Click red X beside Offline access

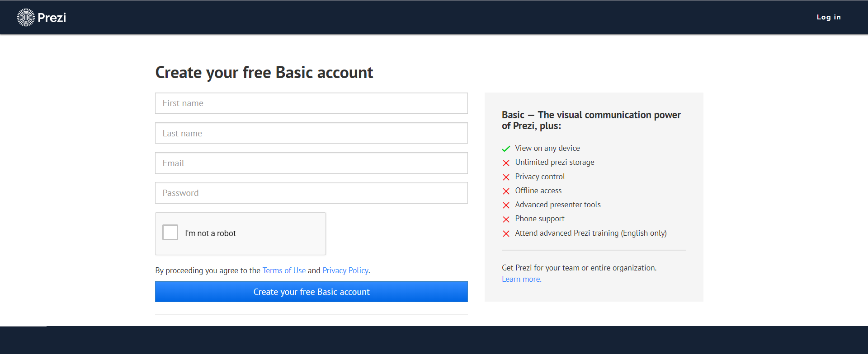click(x=506, y=191)
